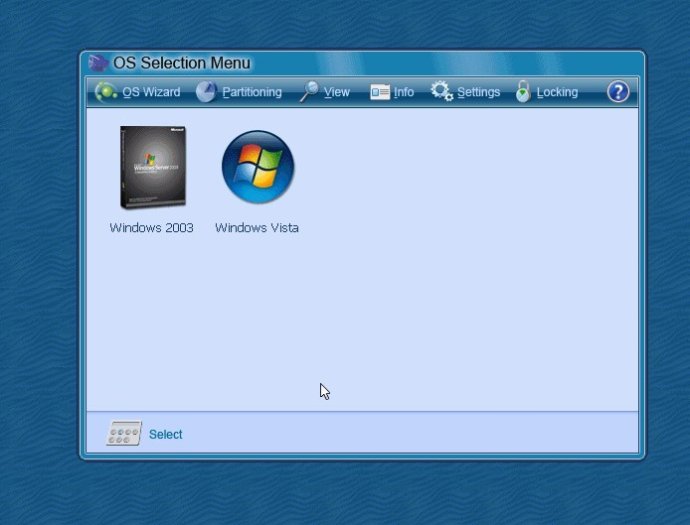Image resolution: width=690 pixels, height=525 pixels.
Task: Click the Select keypad icon at bottom
Action: (x=124, y=433)
